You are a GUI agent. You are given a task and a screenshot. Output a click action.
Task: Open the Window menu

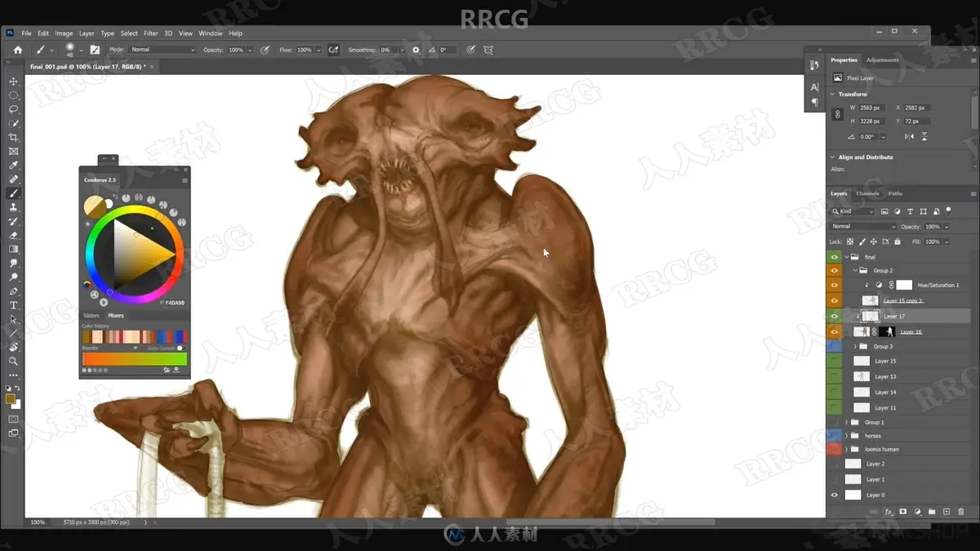click(210, 33)
